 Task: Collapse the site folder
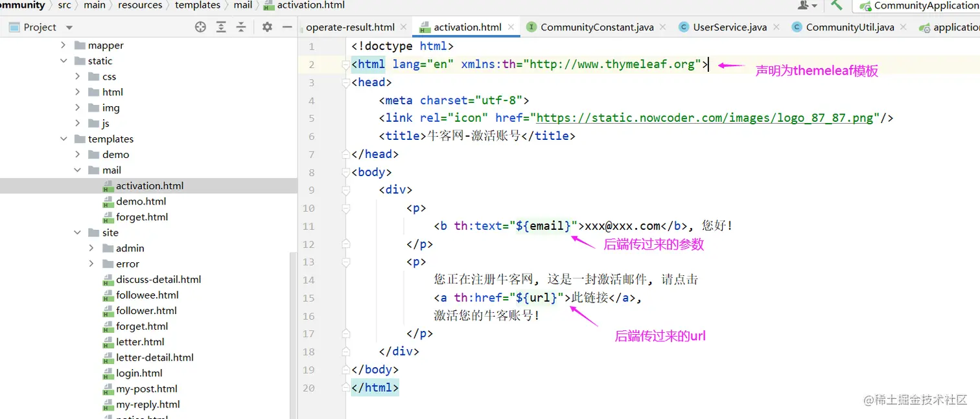(x=77, y=232)
